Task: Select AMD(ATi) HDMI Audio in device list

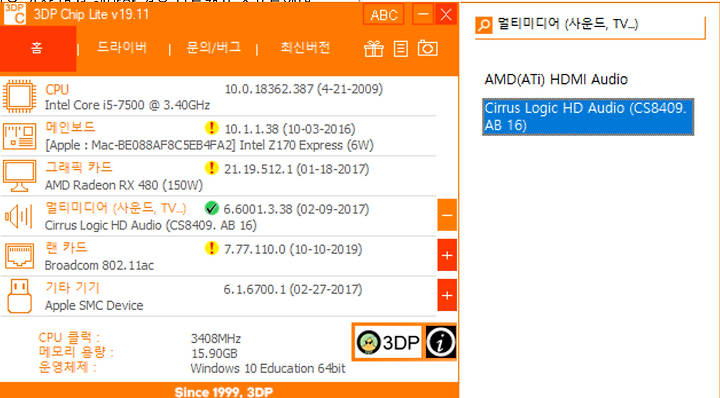Action: [x=556, y=79]
